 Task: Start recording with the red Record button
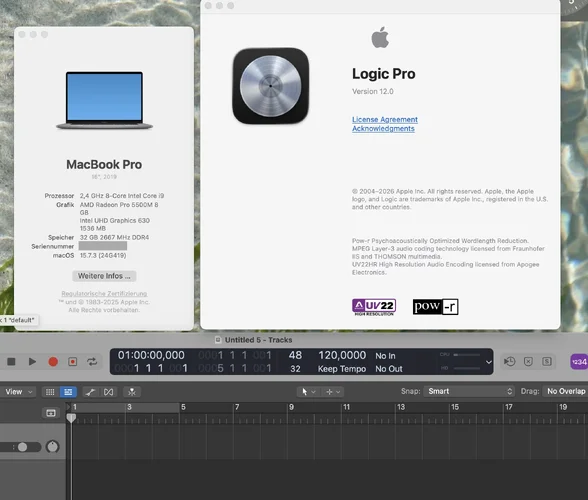(x=53, y=362)
